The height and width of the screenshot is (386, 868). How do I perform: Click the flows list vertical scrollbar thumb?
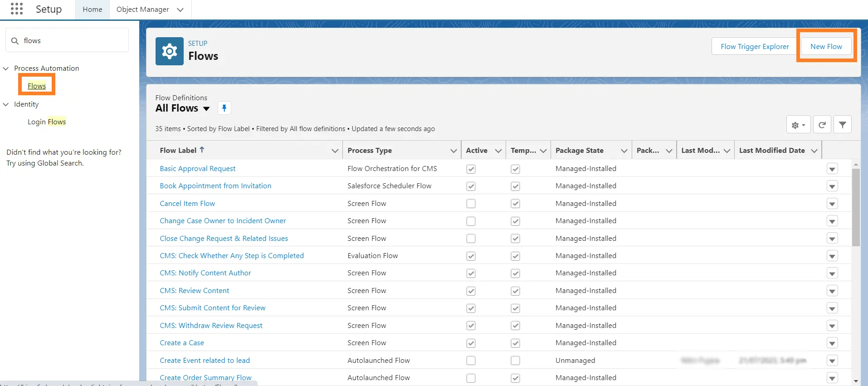pyautogui.click(x=856, y=207)
